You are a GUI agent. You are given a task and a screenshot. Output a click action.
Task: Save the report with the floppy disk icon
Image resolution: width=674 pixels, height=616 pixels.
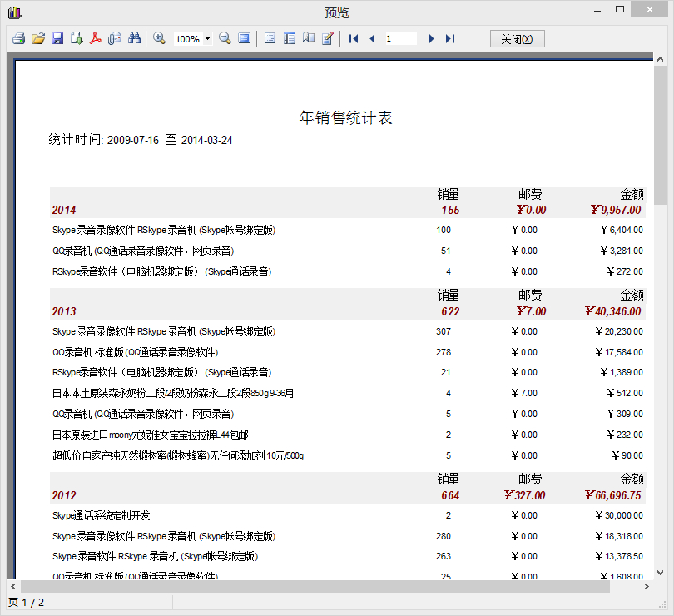coord(57,39)
